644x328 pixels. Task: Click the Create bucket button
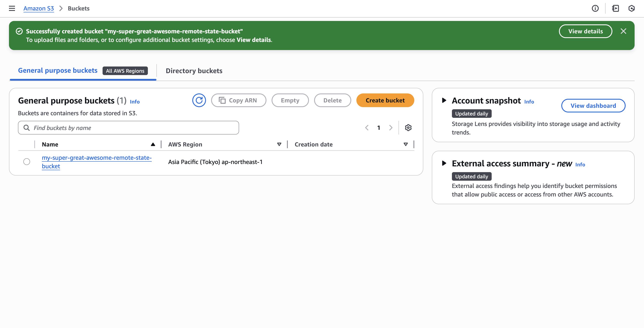(x=385, y=100)
